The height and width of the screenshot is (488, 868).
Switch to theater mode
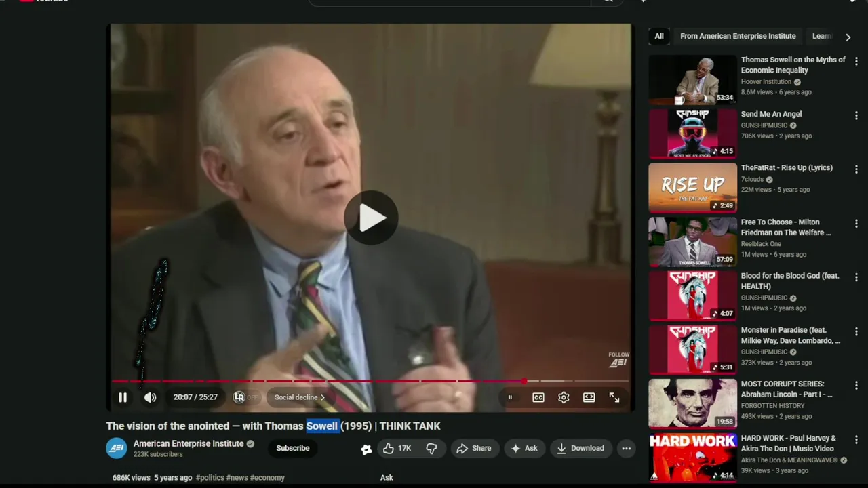589,398
